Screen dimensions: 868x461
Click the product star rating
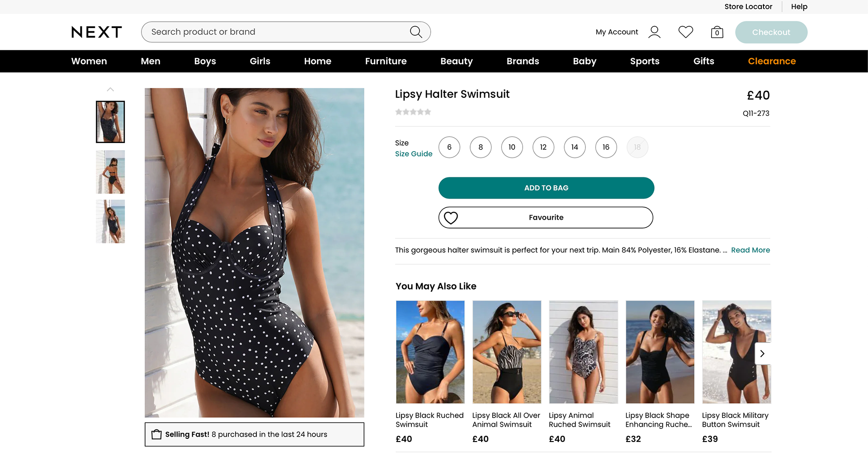413,112
